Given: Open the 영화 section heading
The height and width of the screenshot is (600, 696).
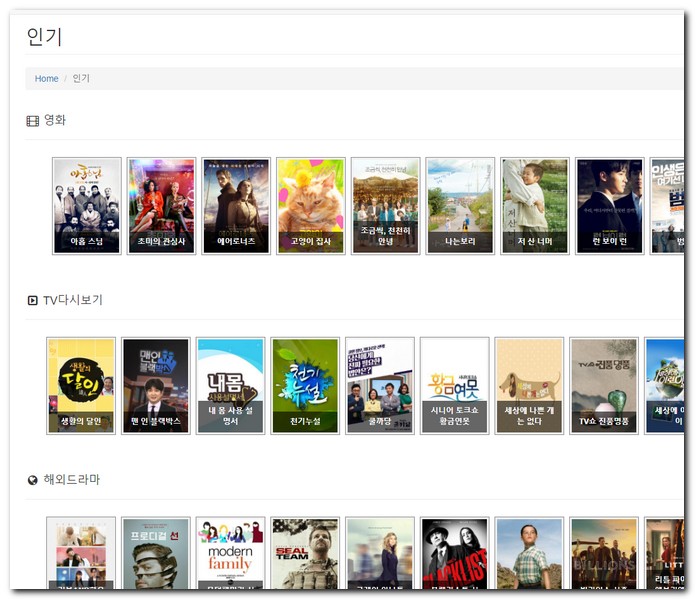Looking at the screenshot, I should (x=55, y=120).
